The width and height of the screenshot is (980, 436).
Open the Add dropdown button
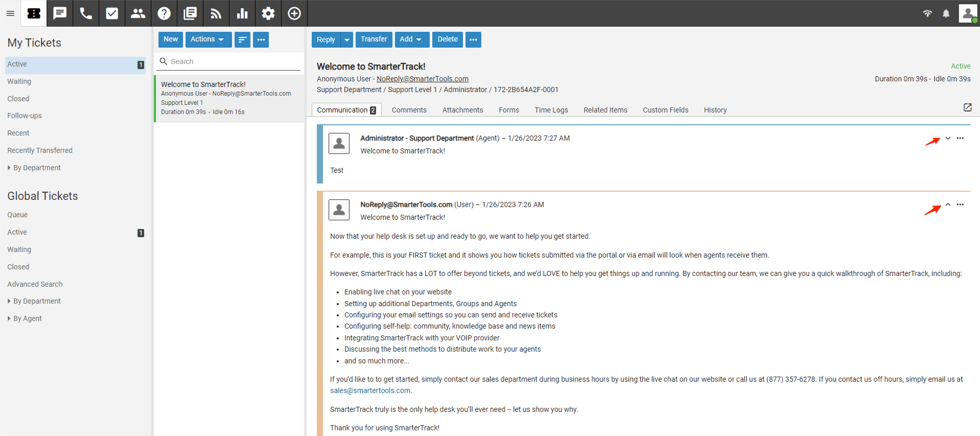(411, 39)
